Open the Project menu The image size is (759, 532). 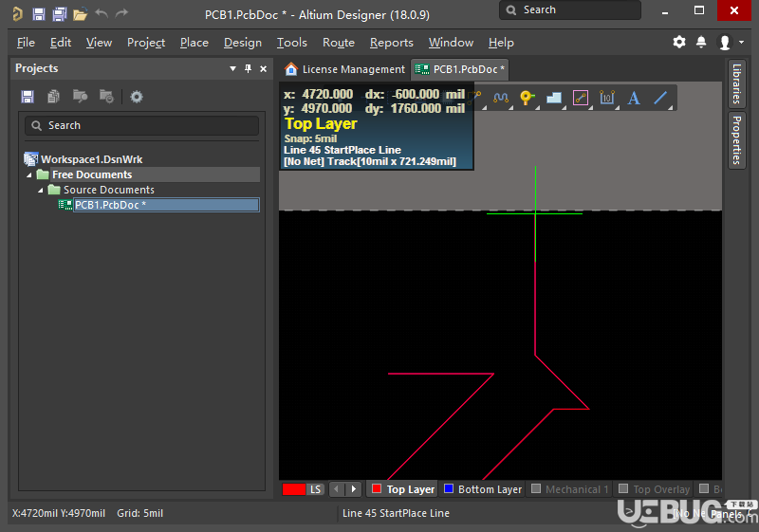(x=146, y=43)
